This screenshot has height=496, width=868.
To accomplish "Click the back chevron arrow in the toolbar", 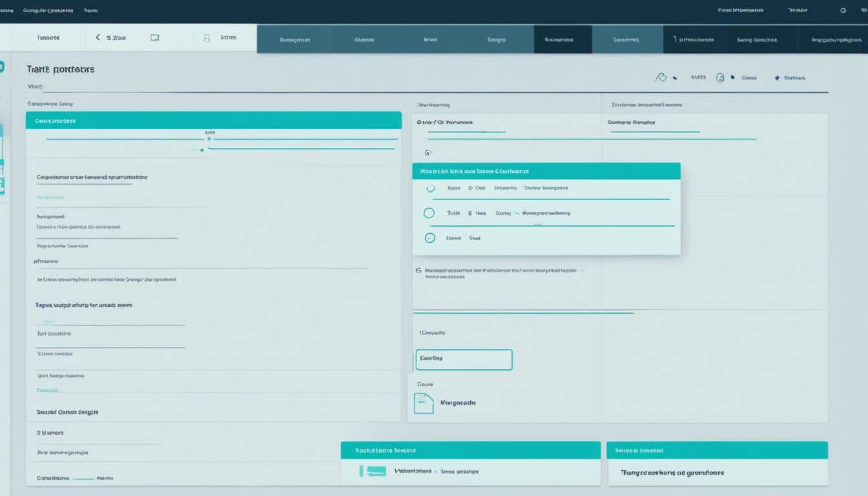I will (x=98, y=37).
